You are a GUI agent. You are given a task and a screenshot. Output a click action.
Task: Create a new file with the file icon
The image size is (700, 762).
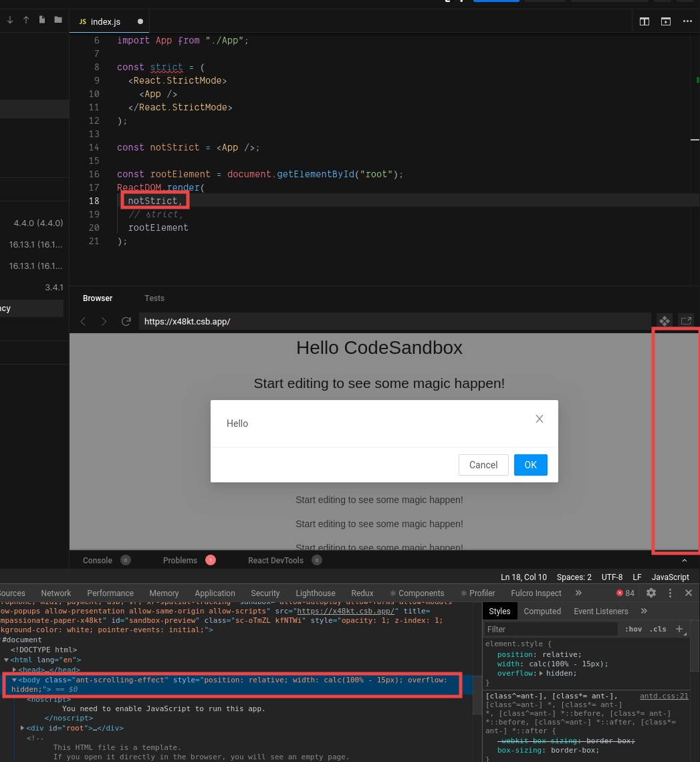point(42,20)
